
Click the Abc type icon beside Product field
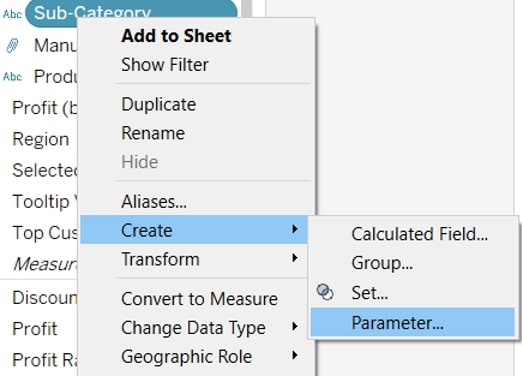point(12,77)
